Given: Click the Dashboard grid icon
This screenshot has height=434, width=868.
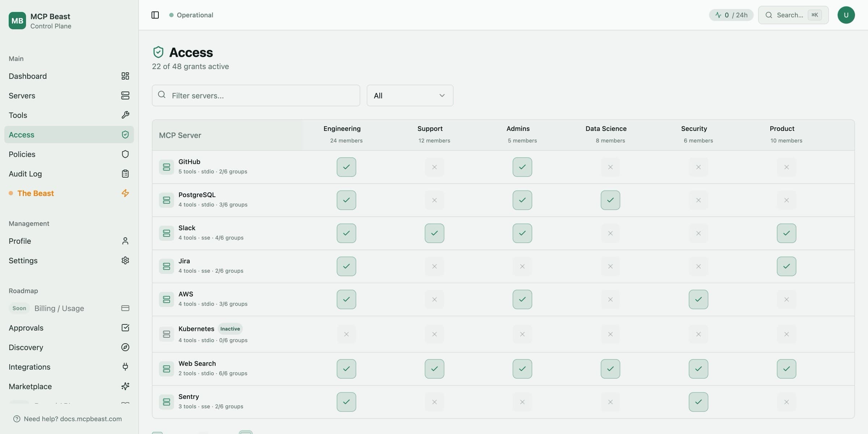Looking at the screenshot, I should 125,76.
